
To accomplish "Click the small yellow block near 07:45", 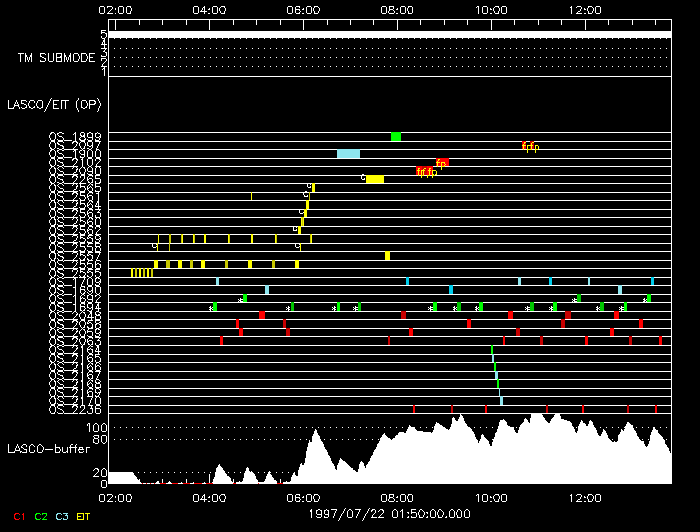I will [387, 256].
